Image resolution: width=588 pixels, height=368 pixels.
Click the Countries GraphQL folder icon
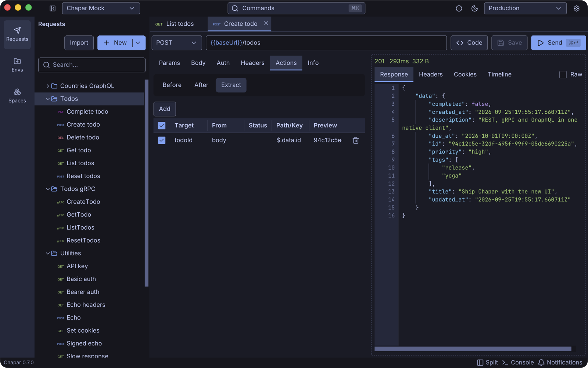(54, 86)
